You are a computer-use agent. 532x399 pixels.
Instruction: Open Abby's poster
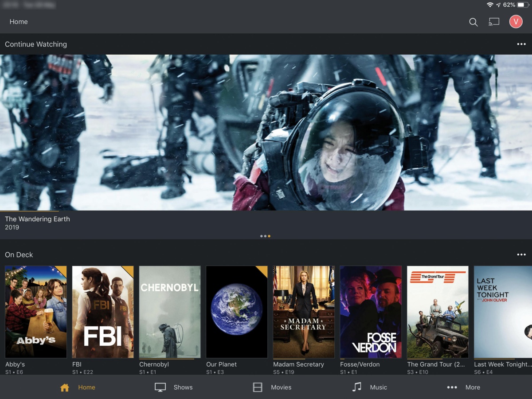36,312
